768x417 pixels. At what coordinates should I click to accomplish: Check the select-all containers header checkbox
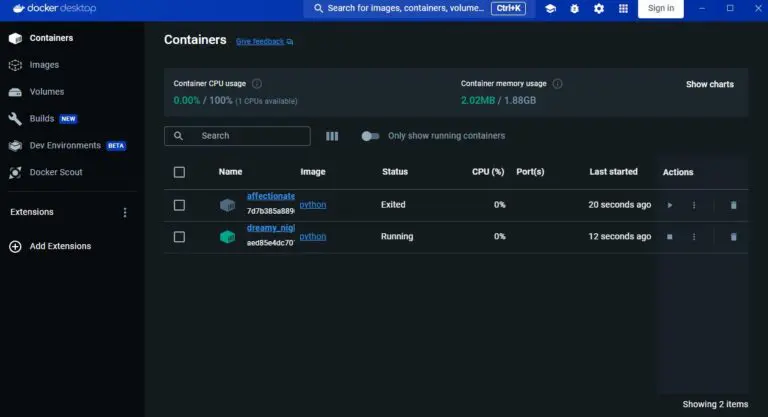[179, 172]
